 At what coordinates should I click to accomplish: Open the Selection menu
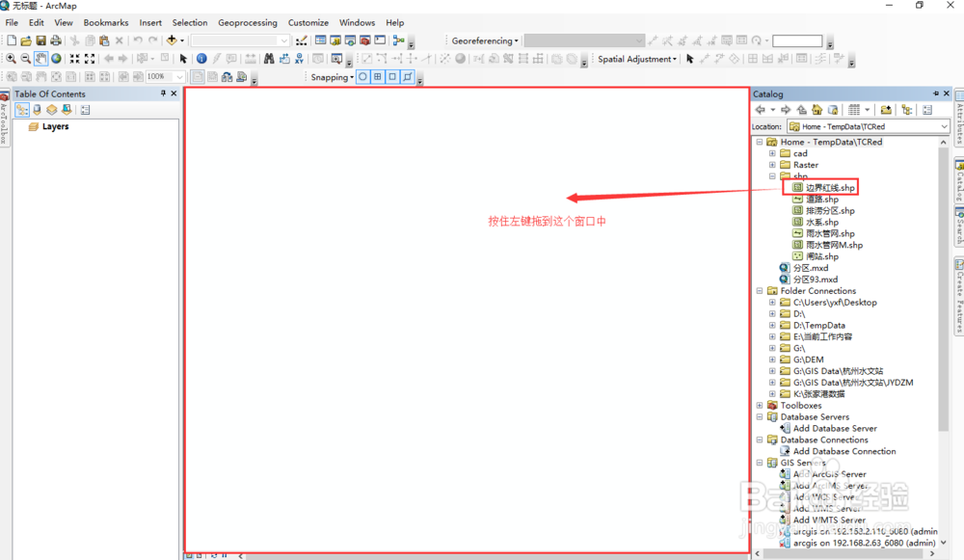(x=189, y=23)
